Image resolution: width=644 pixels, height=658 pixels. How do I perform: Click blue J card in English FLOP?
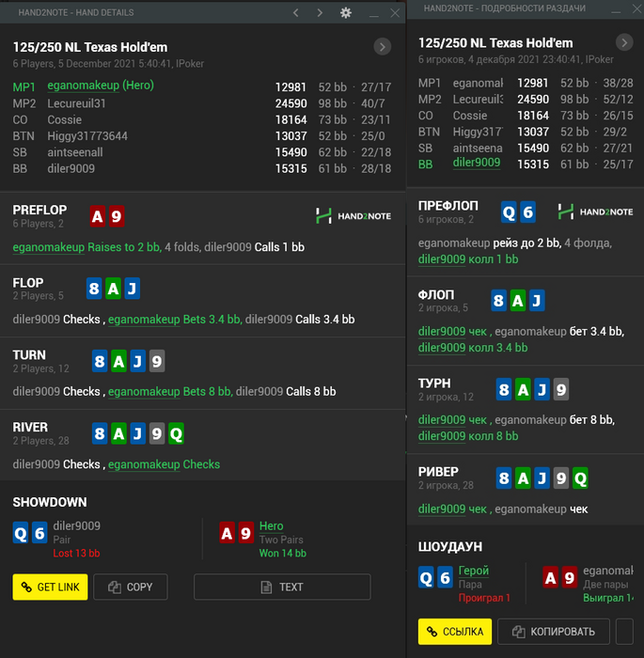pyautogui.click(x=133, y=289)
